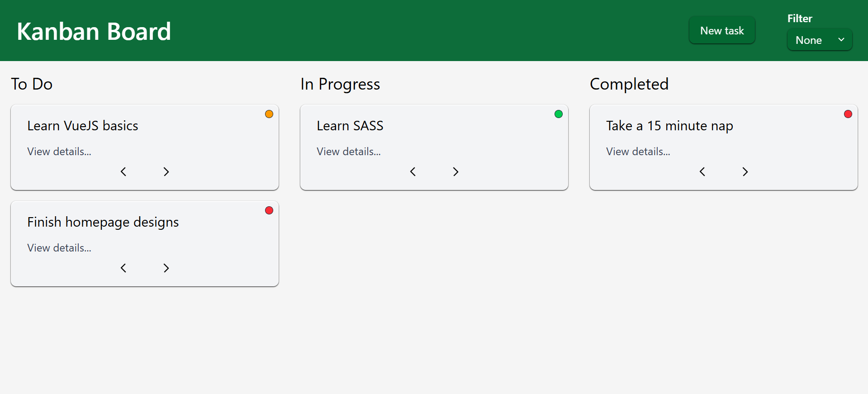Click the 'To Do' column heading
The width and height of the screenshot is (868, 394).
pos(32,84)
